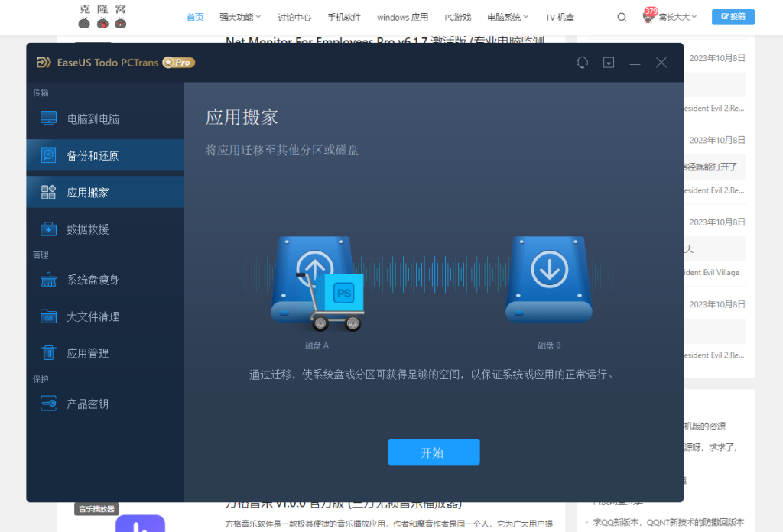Click the 投稿 submit button

[x=733, y=17]
